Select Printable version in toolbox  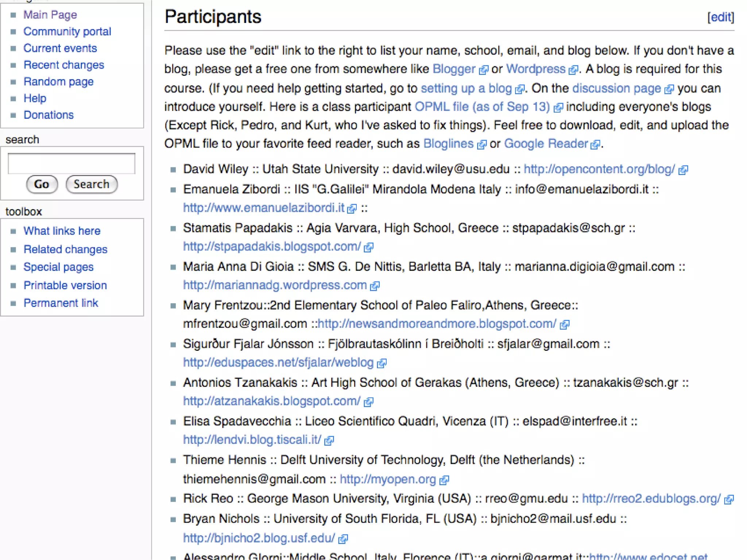65,285
